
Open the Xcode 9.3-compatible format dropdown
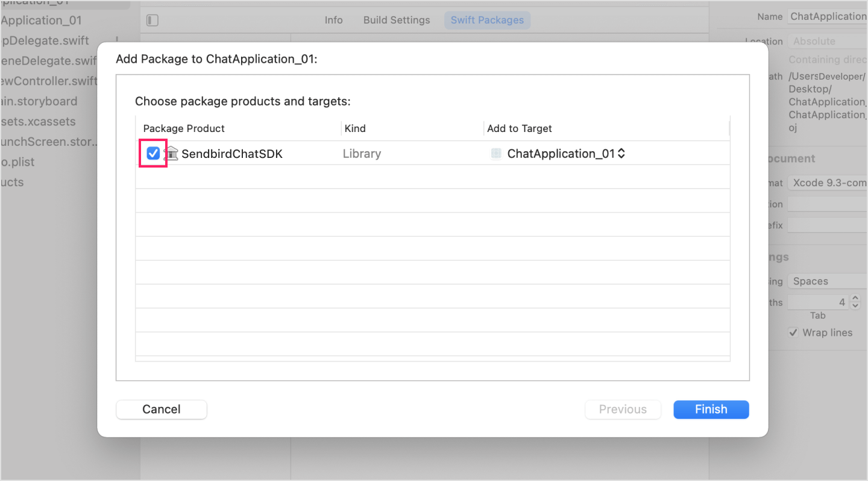coord(828,183)
